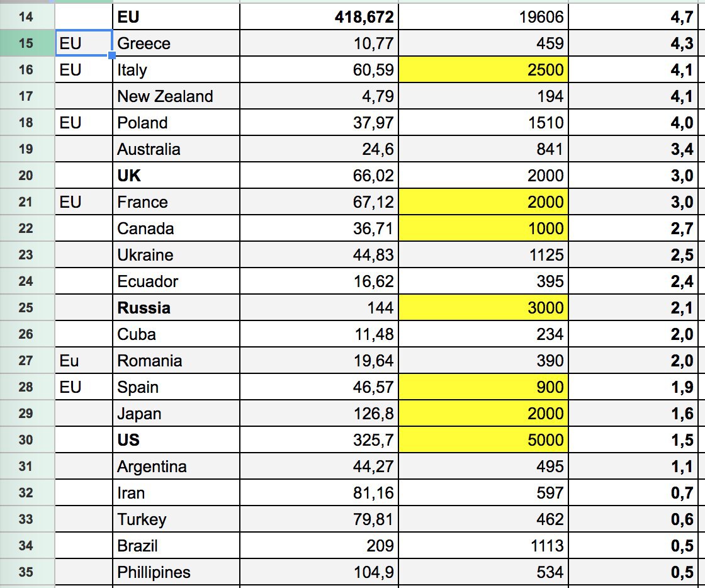Screen dimensions: 705x588
Task: Select row 15 header
Action: tap(27, 43)
